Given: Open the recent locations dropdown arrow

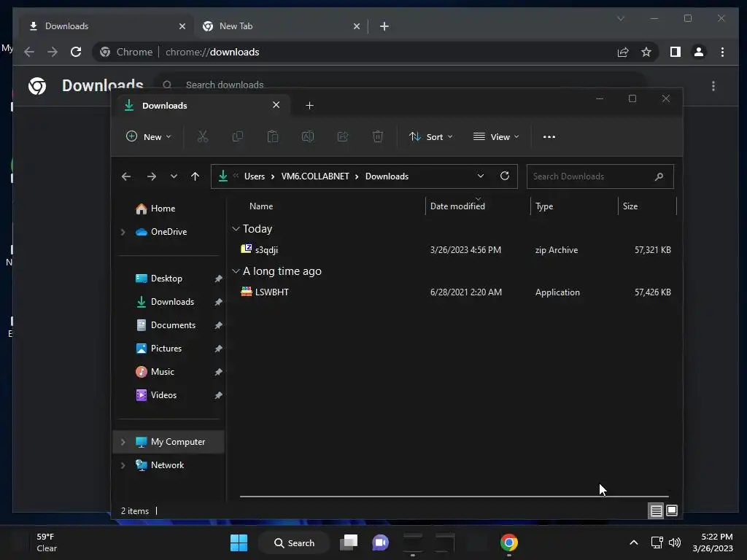Looking at the screenshot, I should 174,176.
